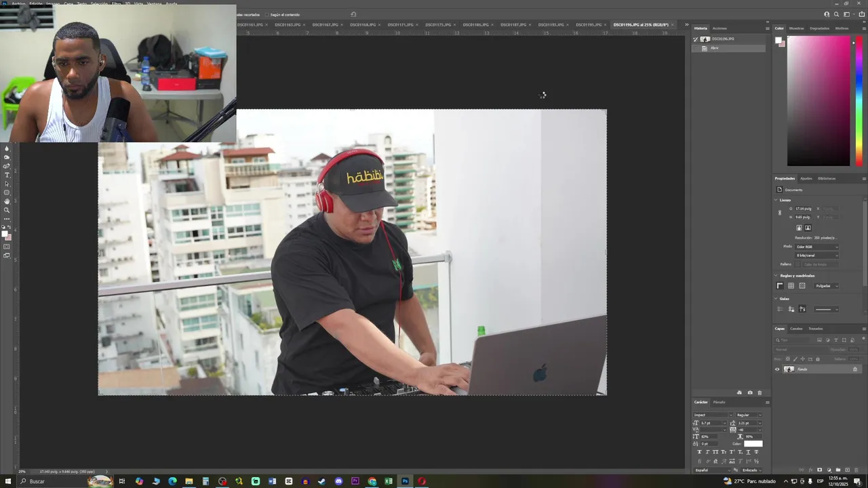This screenshot has width=868, height=488.
Task: Select the Shape tool in the toolbar
Action: [7, 192]
